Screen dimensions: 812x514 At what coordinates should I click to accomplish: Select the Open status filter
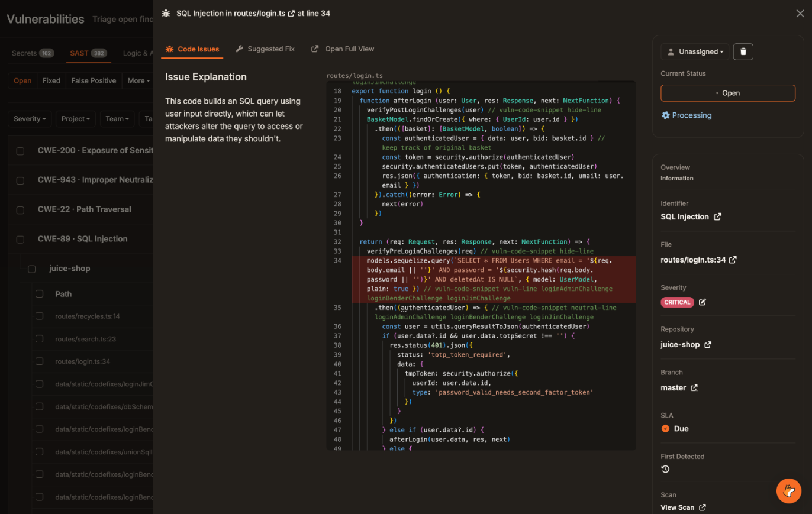pyautogui.click(x=22, y=81)
